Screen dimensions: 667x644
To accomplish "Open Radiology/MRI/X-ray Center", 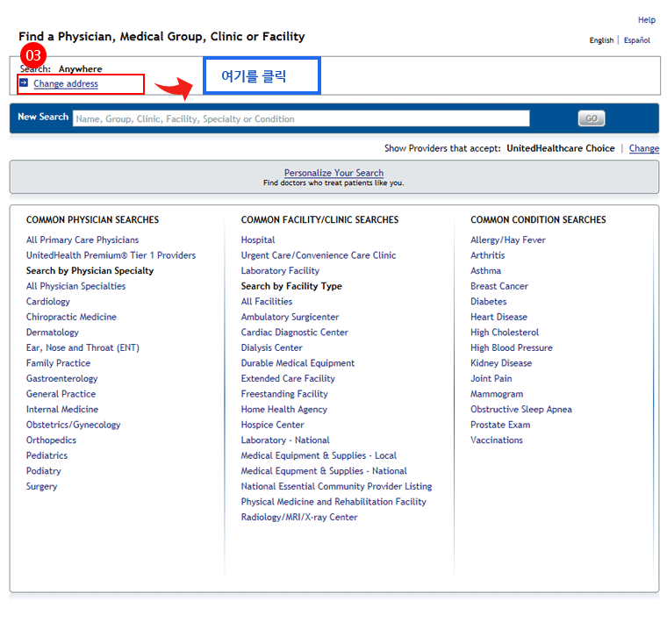I will pyautogui.click(x=299, y=518).
